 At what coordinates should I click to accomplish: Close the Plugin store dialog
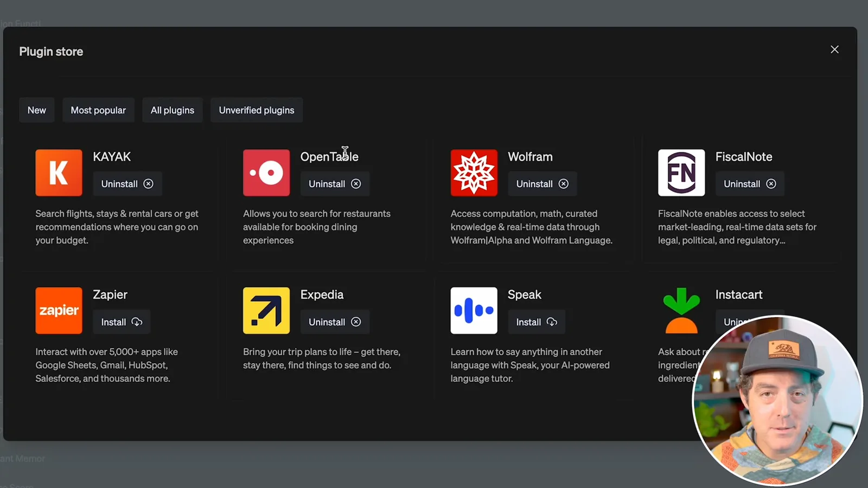pyautogui.click(x=834, y=49)
